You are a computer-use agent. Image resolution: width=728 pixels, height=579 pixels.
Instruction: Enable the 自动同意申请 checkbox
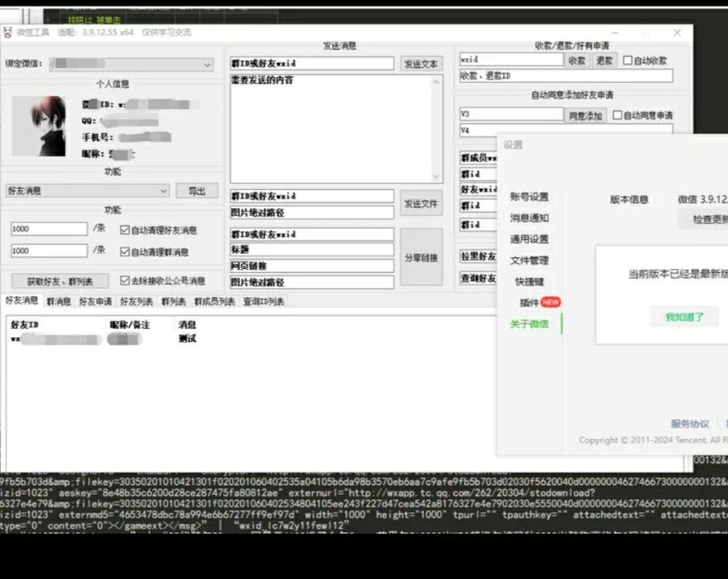[x=617, y=115]
